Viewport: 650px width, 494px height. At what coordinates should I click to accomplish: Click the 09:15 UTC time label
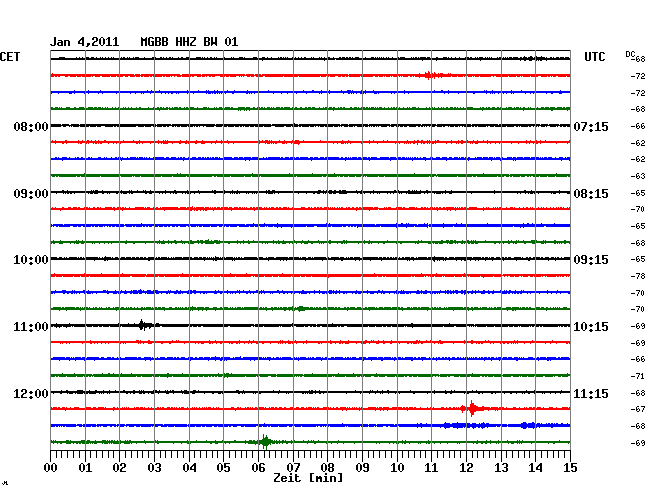click(591, 260)
